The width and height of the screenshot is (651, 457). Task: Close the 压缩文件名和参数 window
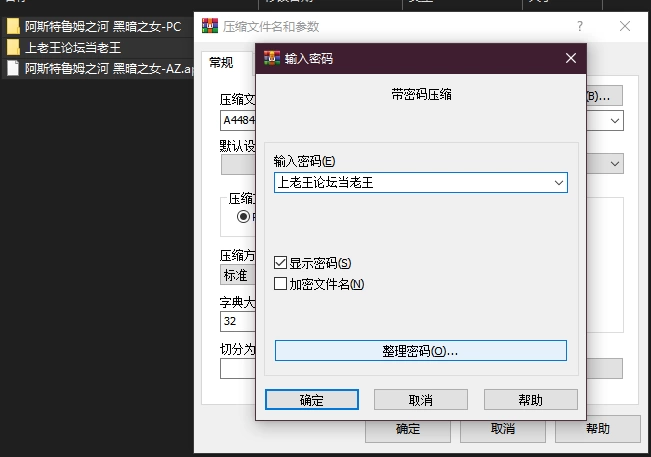[624, 26]
